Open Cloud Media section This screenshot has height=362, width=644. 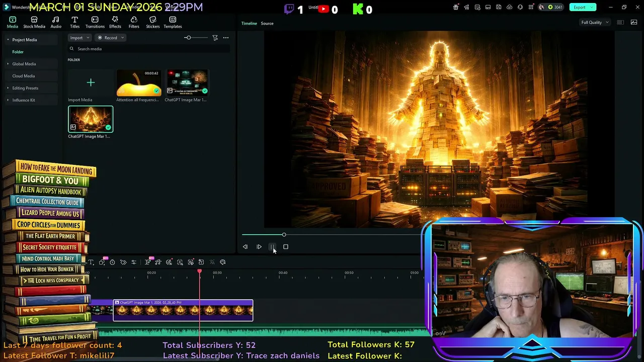click(x=24, y=76)
